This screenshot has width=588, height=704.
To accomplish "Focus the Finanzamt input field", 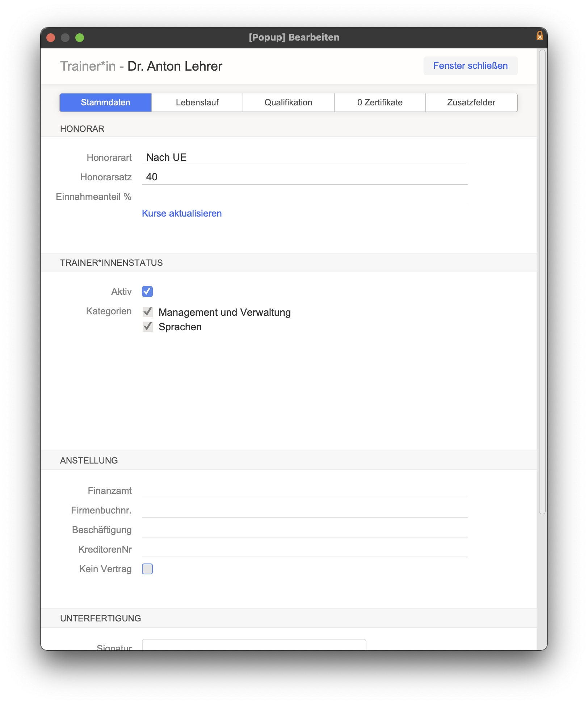I will (x=304, y=491).
